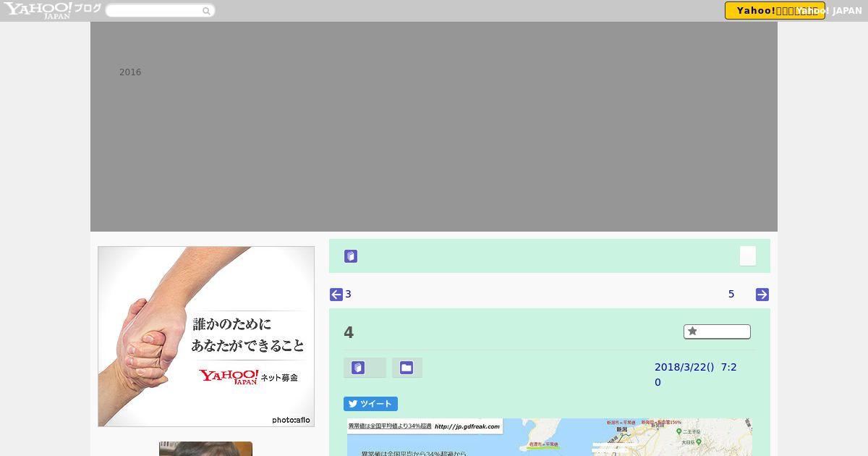
Task: Click the folder icon under post title
Action: pos(407,368)
